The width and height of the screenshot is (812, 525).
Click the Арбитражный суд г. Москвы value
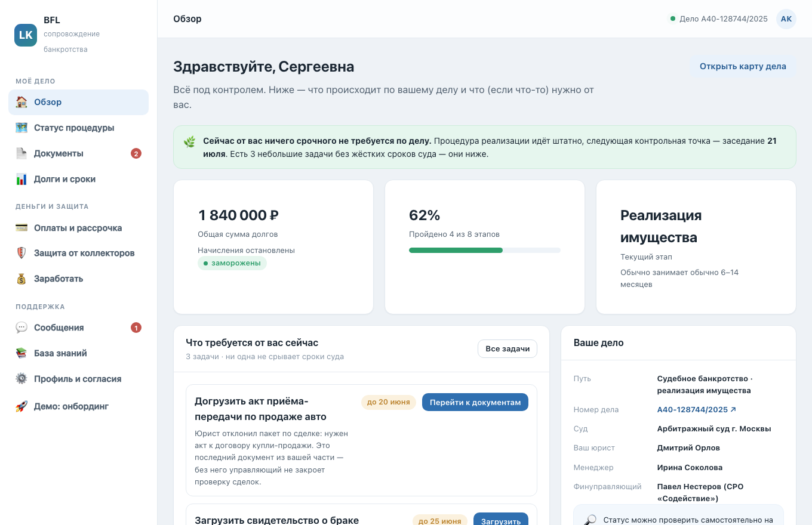[x=714, y=428]
